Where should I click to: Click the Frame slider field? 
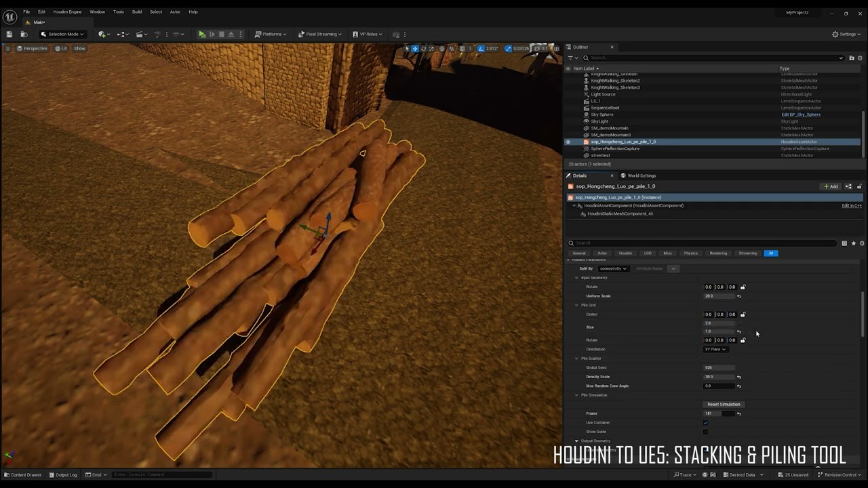point(719,413)
